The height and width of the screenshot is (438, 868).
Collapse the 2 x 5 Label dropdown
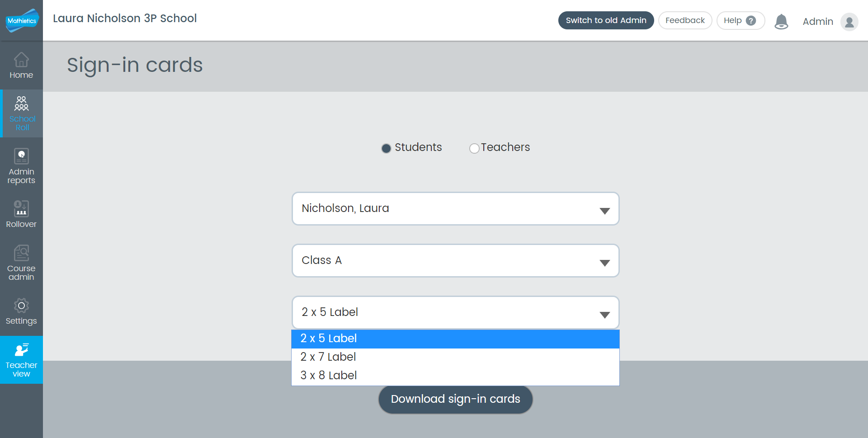[x=455, y=312]
